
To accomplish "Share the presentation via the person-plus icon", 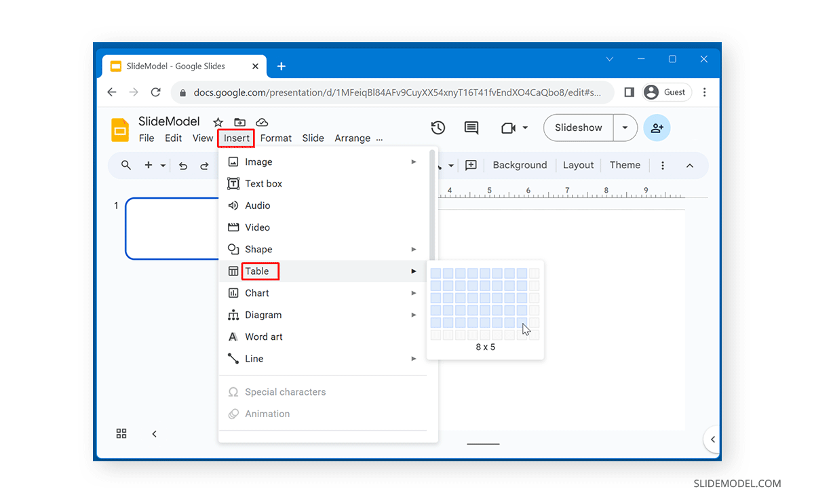I will (656, 128).
